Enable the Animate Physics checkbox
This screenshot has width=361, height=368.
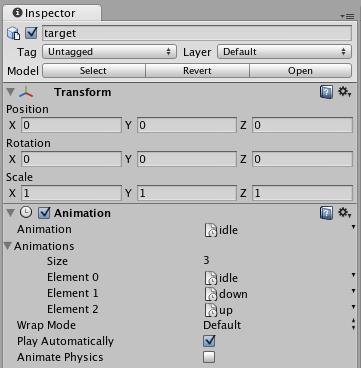click(209, 357)
